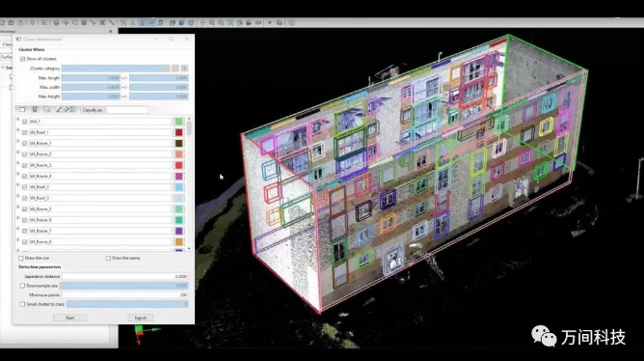The height and width of the screenshot is (361, 644).
Task: Click the pencil edit icon in cluster list toolbar
Action: click(59, 109)
